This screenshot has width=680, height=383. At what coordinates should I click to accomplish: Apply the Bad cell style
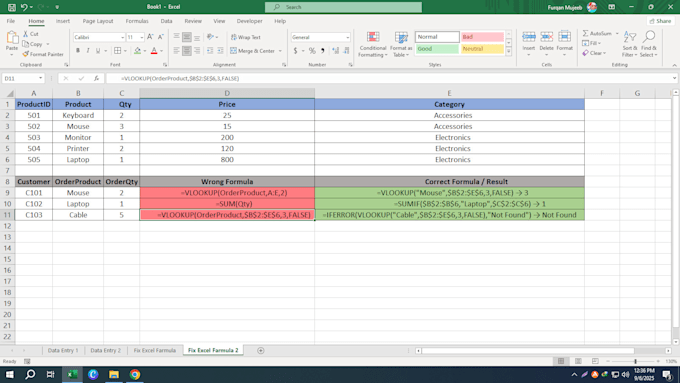[x=482, y=37]
